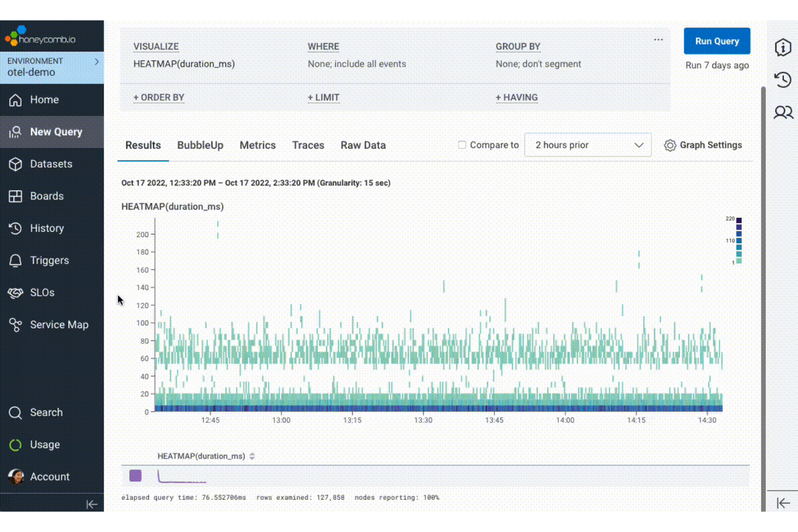Screen dimensions: 798x532
Task: Add a clause with the HAVING link
Action: click(x=517, y=97)
